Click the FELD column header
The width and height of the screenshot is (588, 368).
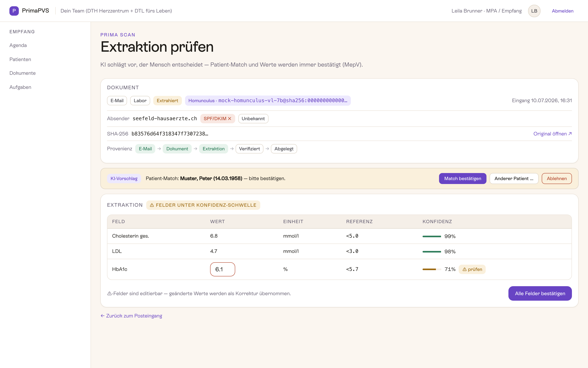[118, 221]
